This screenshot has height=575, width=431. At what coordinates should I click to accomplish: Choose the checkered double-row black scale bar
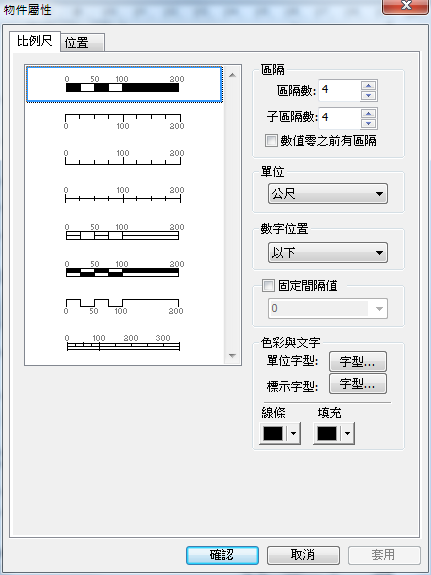[x=123, y=269]
